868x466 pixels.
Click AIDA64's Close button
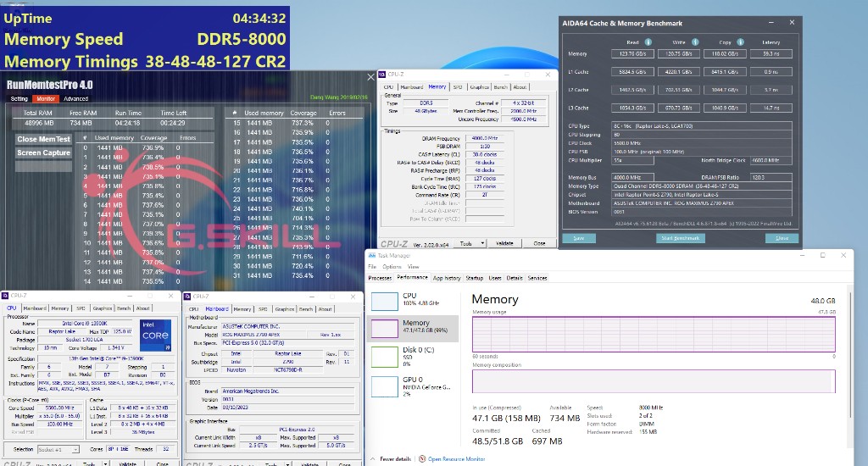pos(782,238)
